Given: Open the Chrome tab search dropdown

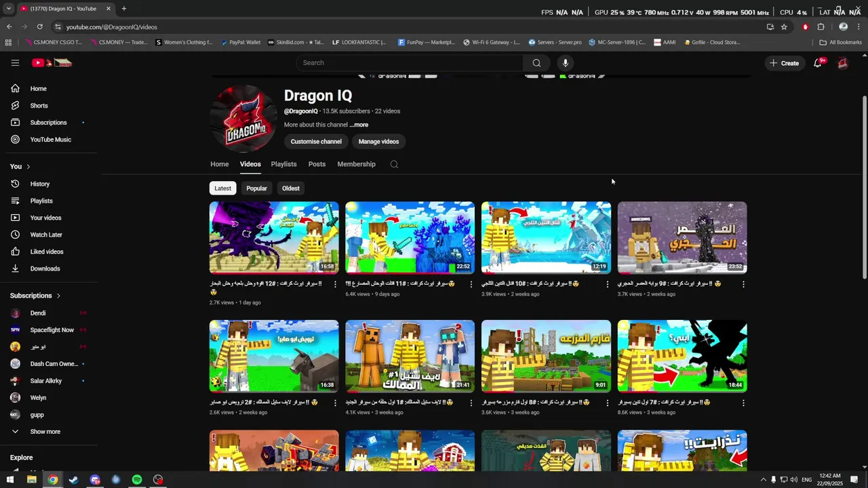Looking at the screenshot, I should point(8,9).
